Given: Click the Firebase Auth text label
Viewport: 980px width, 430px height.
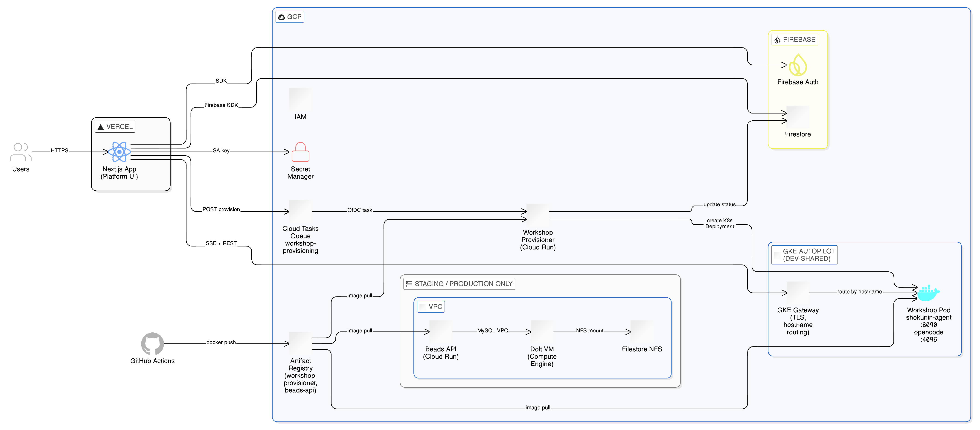Looking at the screenshot, I should (x=797, y=82).
